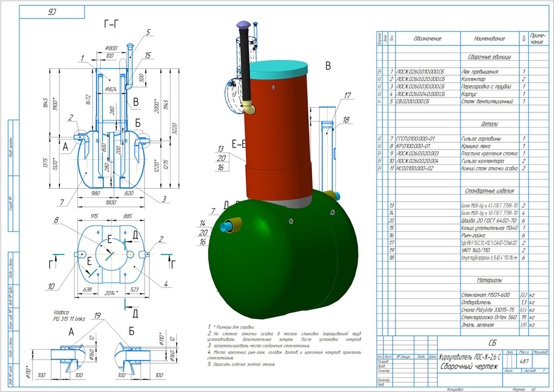
Task: Click the mass value '487'
Action: (x=524, y=361)
